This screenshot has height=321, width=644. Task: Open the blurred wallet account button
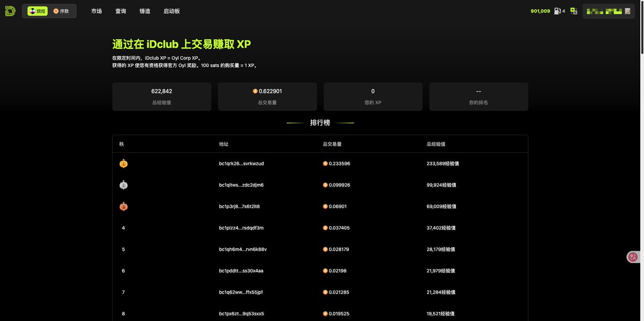[x=609, y=11]
